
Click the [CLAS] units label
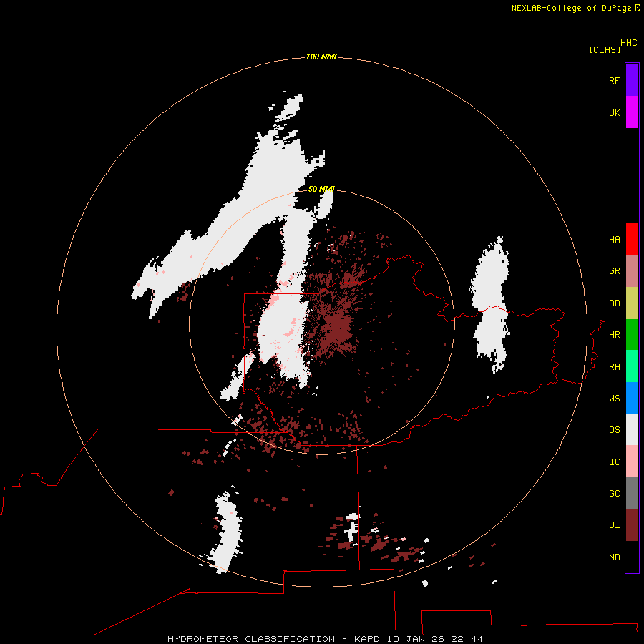pos(605,49)
